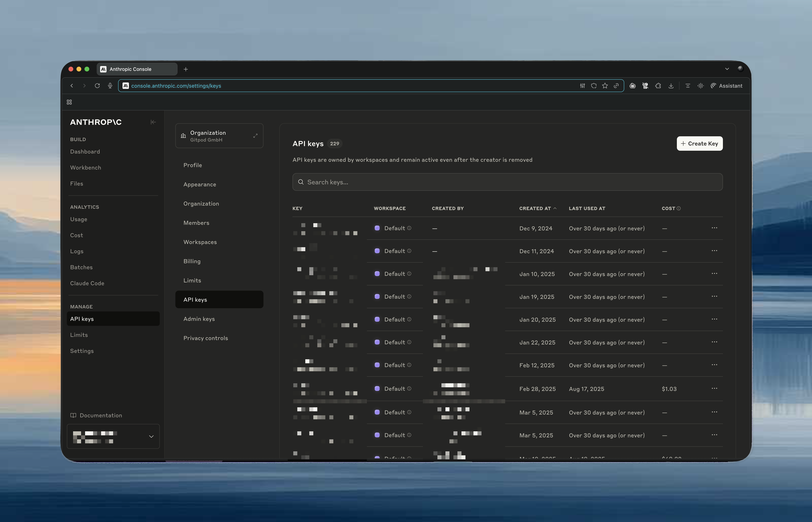Open the three-dot menu on the Feb 28 row
Screen dimensions: 812x522
click(715, 389)
